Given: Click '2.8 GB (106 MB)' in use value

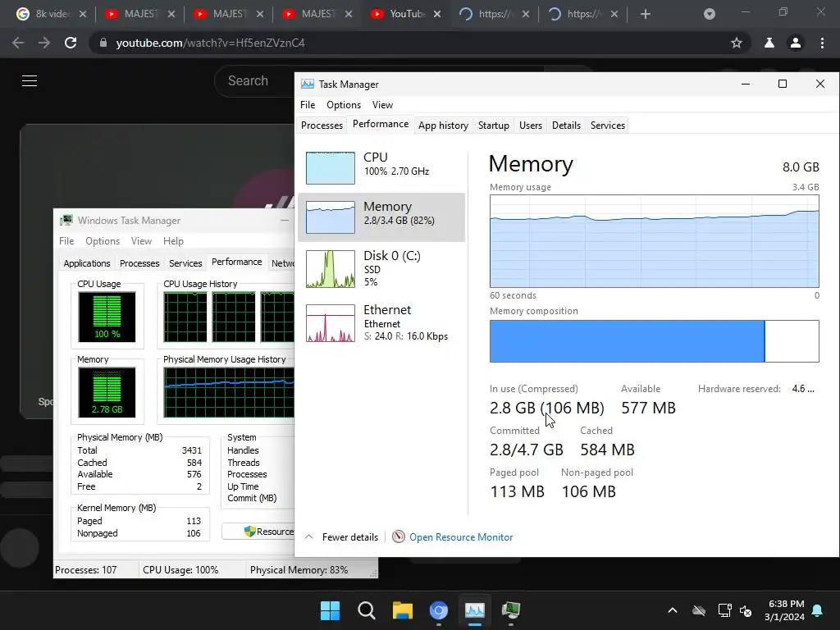Looking at the screenshot, I should (546, 408).
